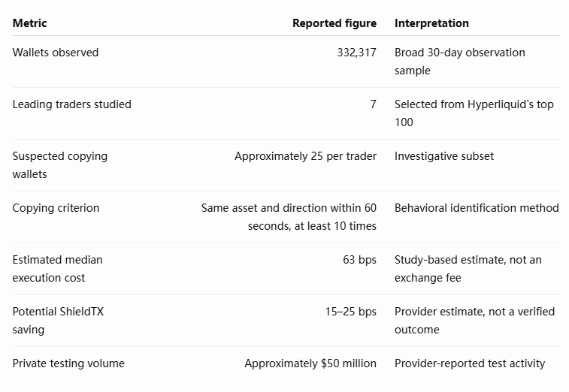Viewport: 569px width, 392px height.
Task: Click the 63 bps value
Action: click(359, 260)
